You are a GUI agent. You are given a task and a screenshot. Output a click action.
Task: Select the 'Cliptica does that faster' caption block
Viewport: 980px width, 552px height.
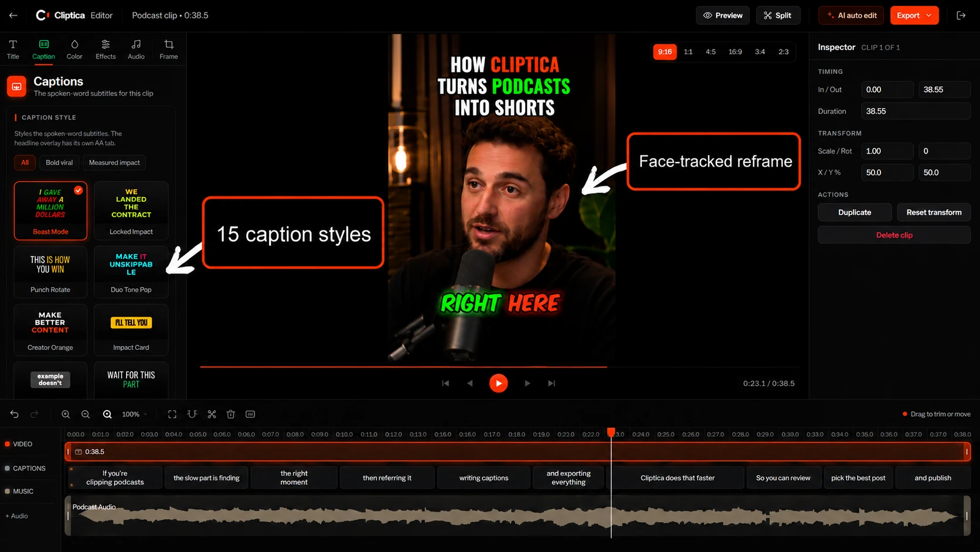(x=678, y=478)
